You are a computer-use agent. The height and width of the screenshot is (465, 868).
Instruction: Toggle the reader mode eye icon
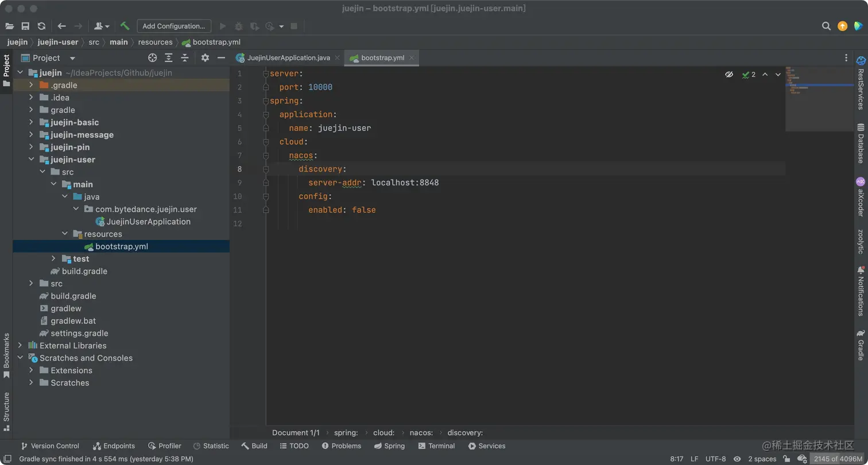[x=729, y=75]
